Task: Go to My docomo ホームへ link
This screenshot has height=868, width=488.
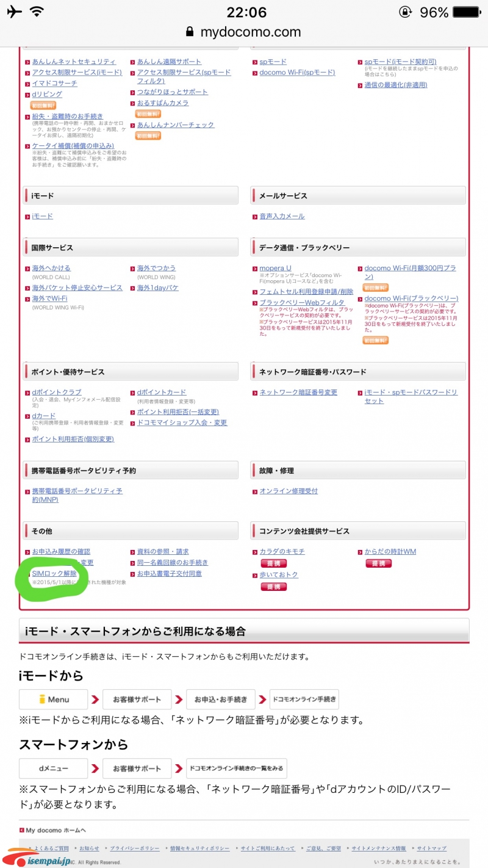Action: point(56,830)
